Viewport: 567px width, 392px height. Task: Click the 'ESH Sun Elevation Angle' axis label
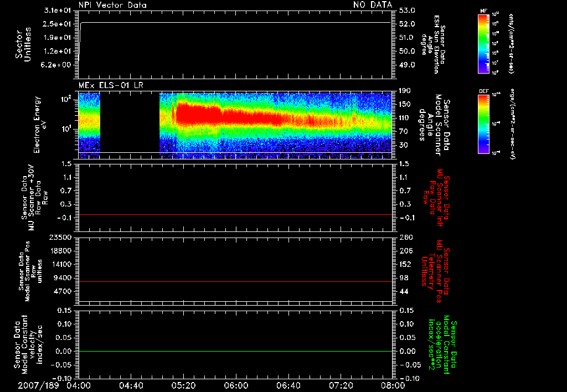(x=433, y=44)
